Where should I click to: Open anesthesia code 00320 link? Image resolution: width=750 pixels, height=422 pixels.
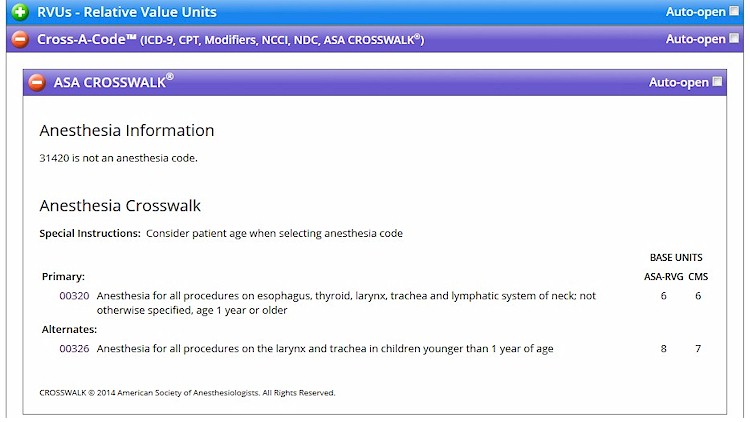(x=74, y=296)
